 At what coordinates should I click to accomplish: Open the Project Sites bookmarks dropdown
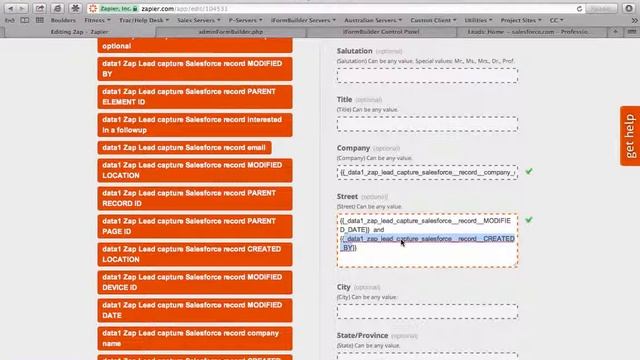click(521, 20)
